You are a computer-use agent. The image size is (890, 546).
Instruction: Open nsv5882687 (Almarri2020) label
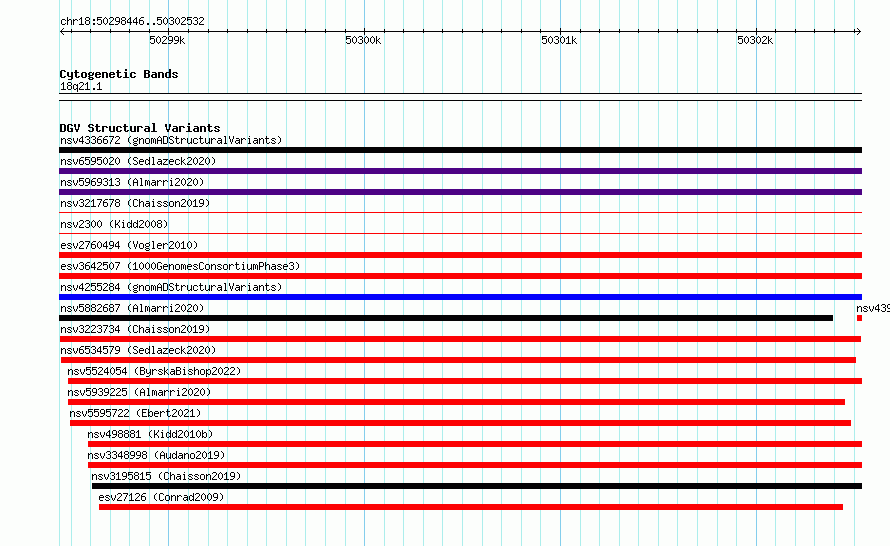coord(132,308)
